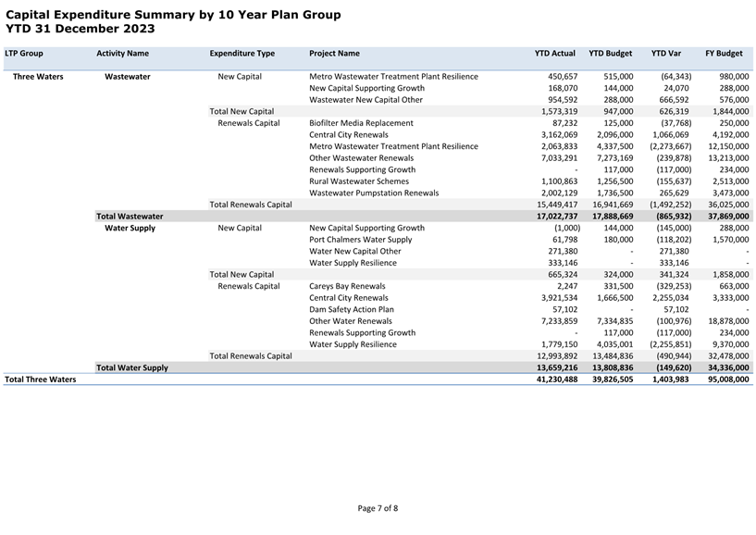Click the Total Water Supply actual 13,659,216
This screenshot has height=535, width=756.
(557, 367)
